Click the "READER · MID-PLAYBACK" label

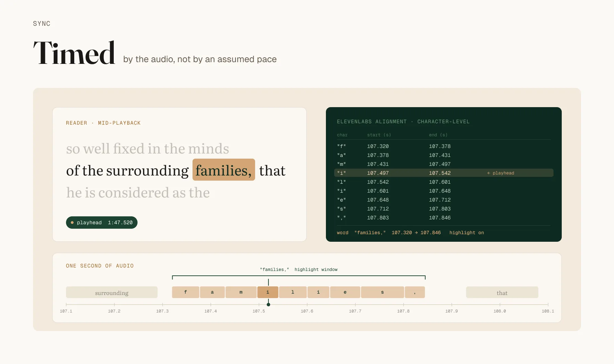103,123
